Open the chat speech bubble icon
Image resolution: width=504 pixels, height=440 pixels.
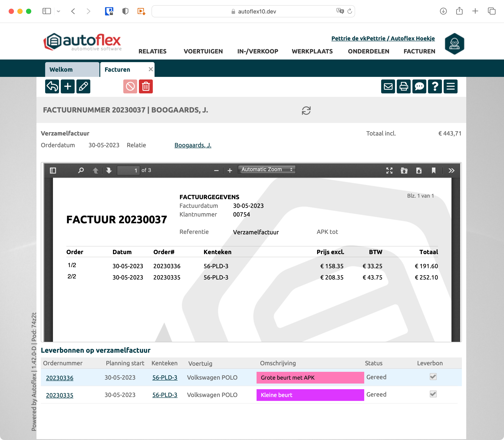pyautogui.click(x=419, y=86)
